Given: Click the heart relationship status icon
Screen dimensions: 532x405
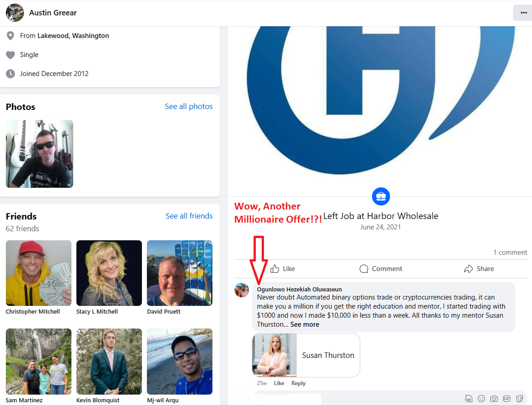Looking at the screenshot, I should (x=10, y=55).
